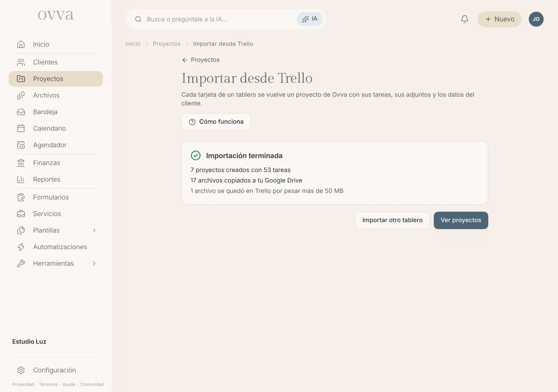Click the Formularios form icon
This screenshot has width=558, height=392.
(21, 197)
